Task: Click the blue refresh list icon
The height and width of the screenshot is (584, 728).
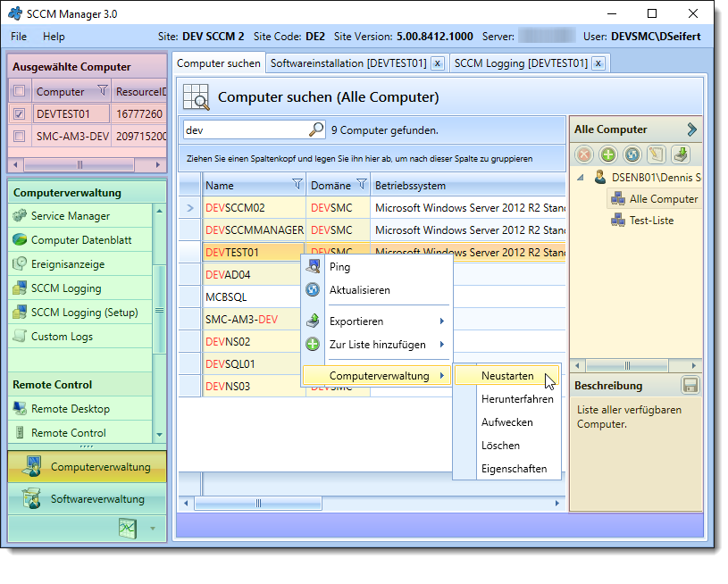Action: click(x=632, y=154)
